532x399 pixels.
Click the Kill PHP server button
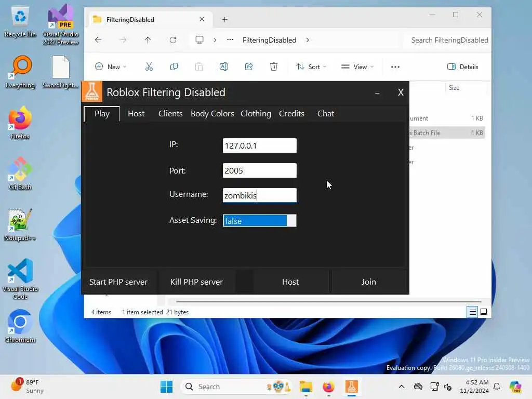click(x=196, y=282)
